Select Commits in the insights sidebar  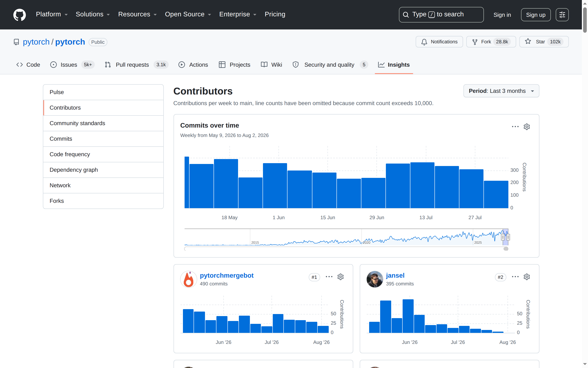pyautogui.click(x=103, y=139)
